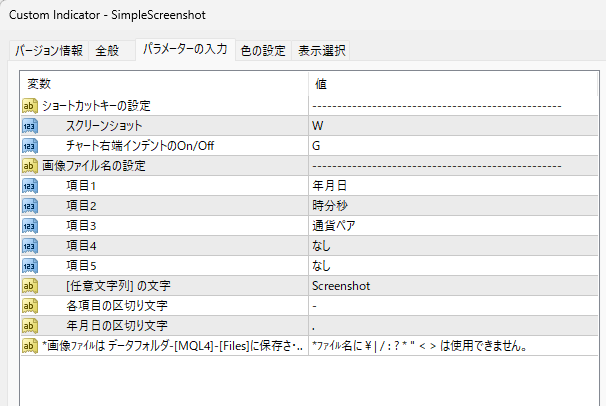The width and height of the screenshot is (606, 406).
Task: Switch to the 全般 tab
Action: pyautogui.click(x=107, y=51)
